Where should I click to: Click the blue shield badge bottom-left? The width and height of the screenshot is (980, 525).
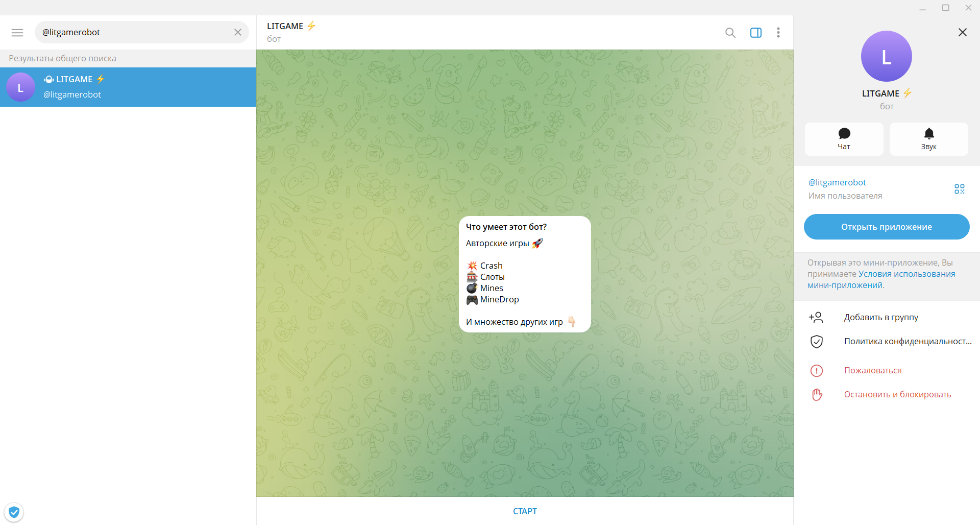click(x=14, y=512)
